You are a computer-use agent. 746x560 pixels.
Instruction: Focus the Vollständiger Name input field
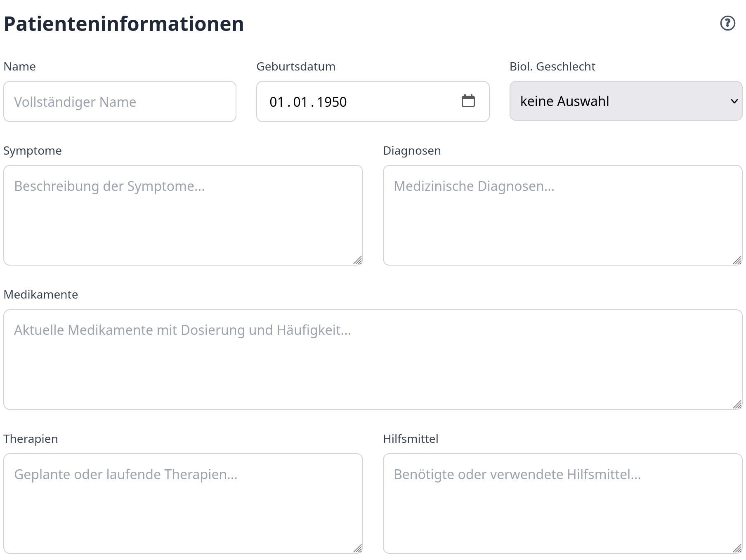tap(120, 101)
